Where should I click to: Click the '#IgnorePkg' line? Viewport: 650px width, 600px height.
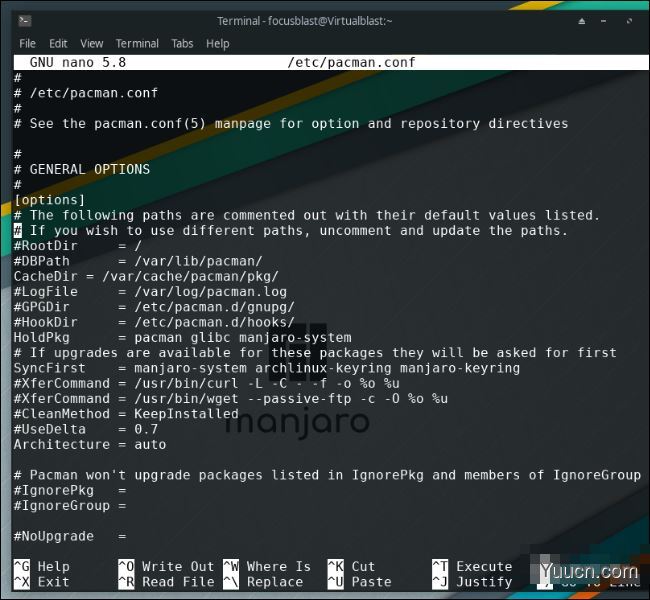tap(70, 491)
